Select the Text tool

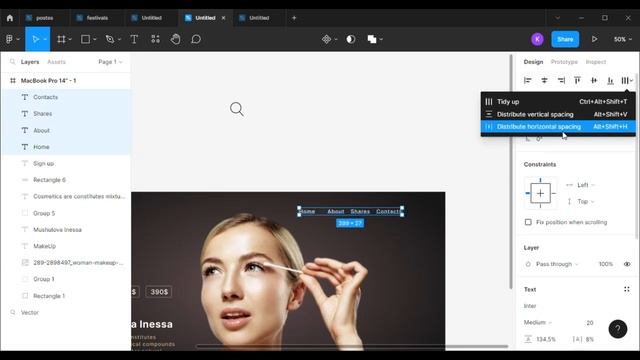click(134, 39)
